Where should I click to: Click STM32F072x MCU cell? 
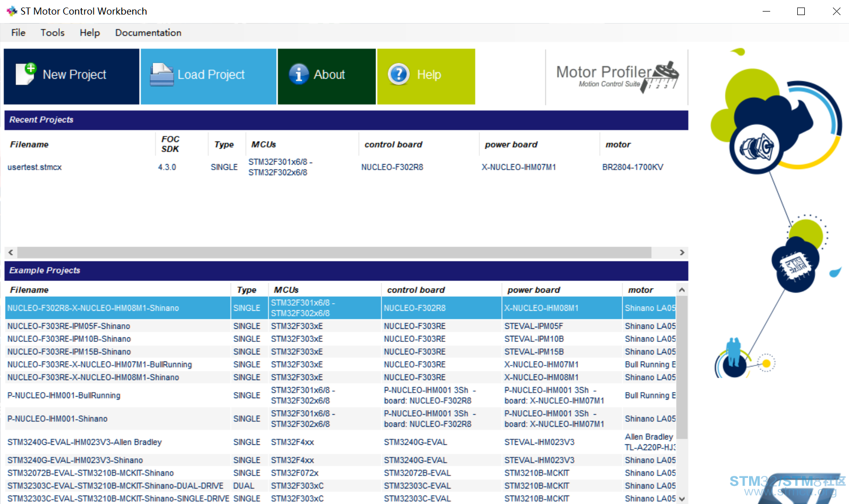coord(295,473)
